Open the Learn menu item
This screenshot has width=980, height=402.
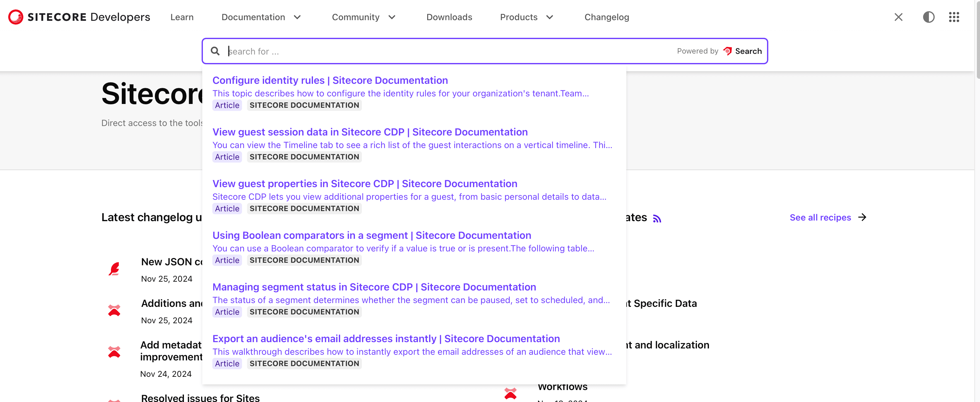tap(182, 17)
